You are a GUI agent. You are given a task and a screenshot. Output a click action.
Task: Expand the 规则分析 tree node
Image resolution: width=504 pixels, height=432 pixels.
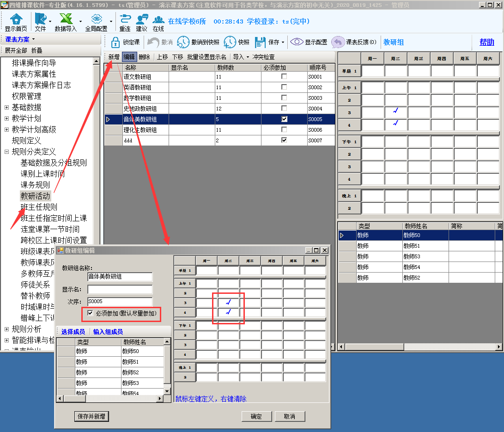pyautogui.click(x=6, y=329)
